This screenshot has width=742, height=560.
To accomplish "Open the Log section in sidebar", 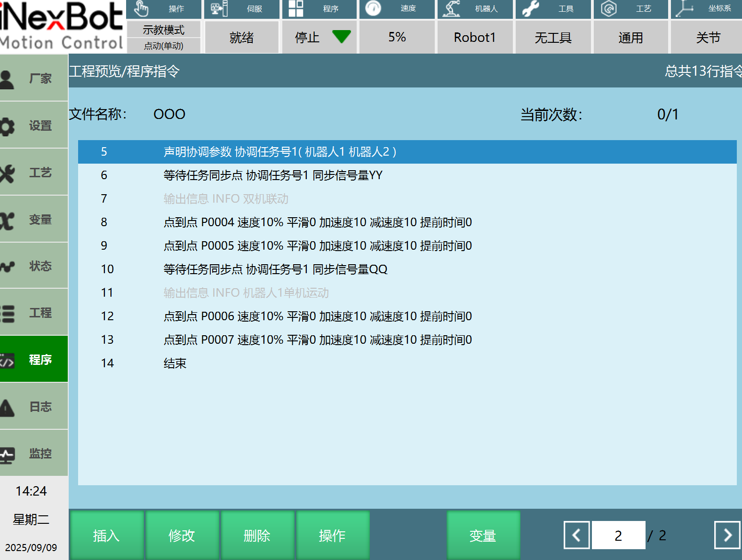I will click(34, 407).
